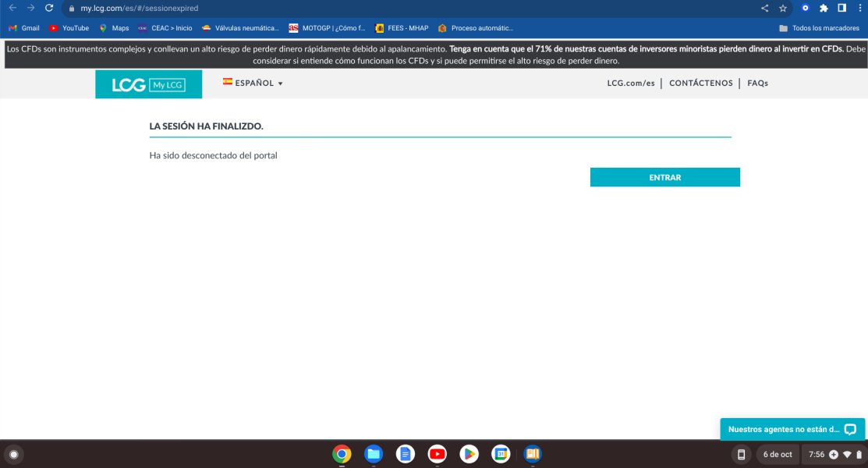Open Google Play Store from shelf
The height and width of the screenshot is (468, 868).
469,454
